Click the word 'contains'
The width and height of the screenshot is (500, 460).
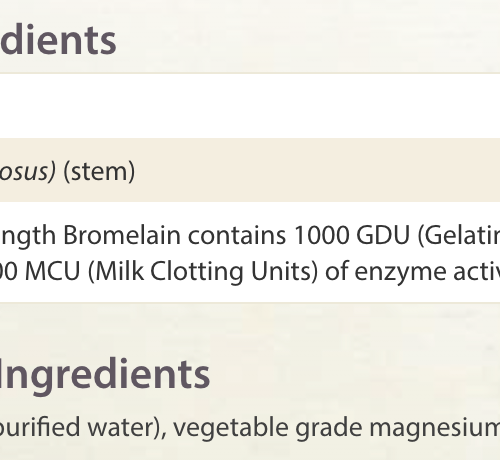coord(237,236)
